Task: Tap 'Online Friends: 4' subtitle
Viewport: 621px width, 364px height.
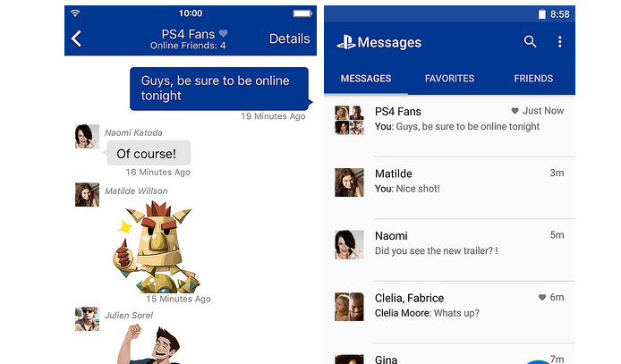Action: (188, 46)
